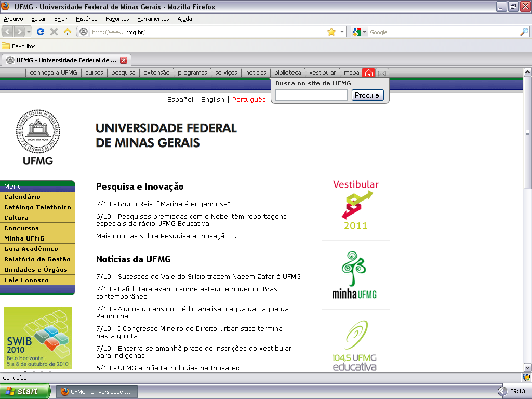Open the Histórico menu
The image size is (532, 399).
point(86,19)
